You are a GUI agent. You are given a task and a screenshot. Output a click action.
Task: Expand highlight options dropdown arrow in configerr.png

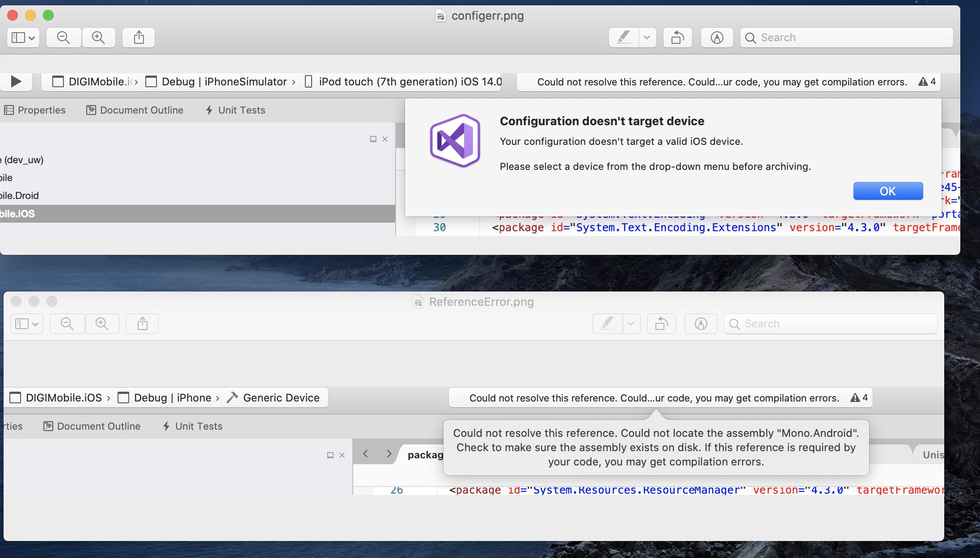(x=647, y=38)
